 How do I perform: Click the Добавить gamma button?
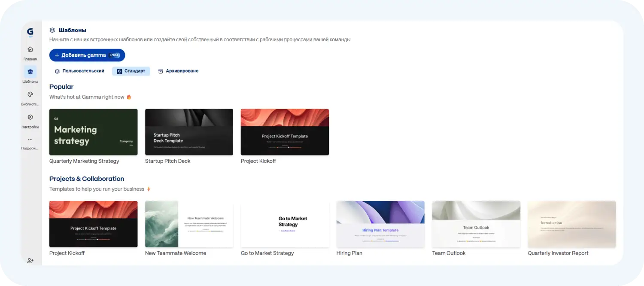point(87,55)
